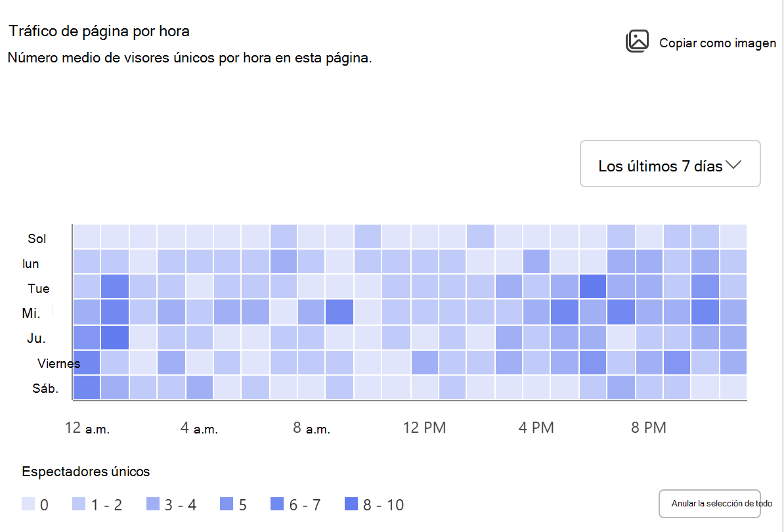Image resolution: width=784 pixels, height=532 pixels.
Task: Toggle the 3 - 4 legend swatch
Action: 152,504
